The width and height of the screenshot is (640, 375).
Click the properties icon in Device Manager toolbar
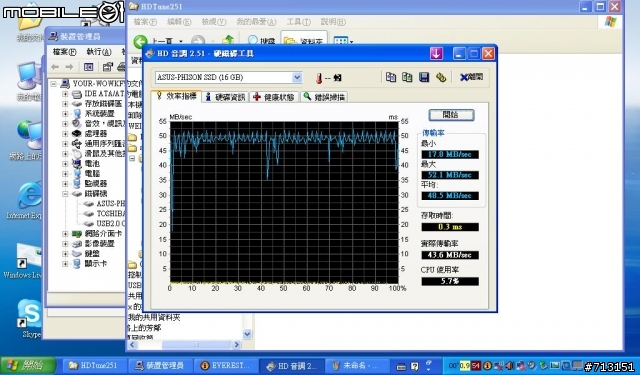tap(108, 67)
